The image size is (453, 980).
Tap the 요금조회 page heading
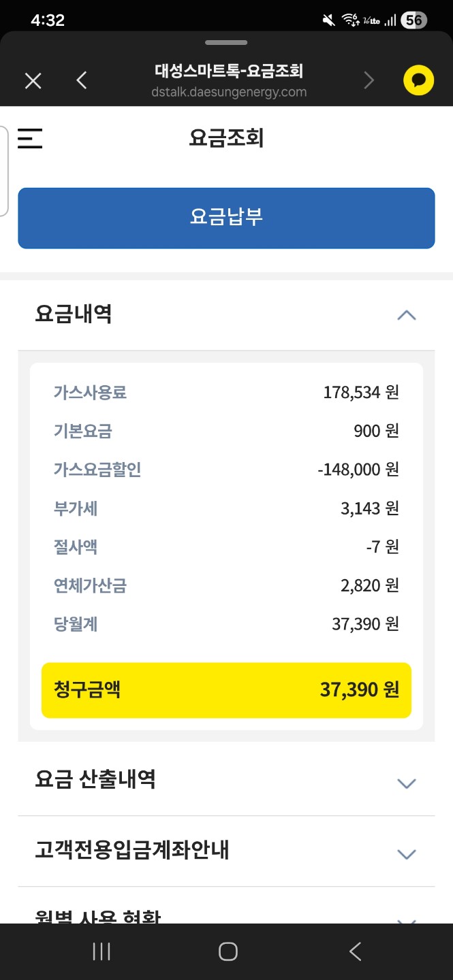point(226,138)
